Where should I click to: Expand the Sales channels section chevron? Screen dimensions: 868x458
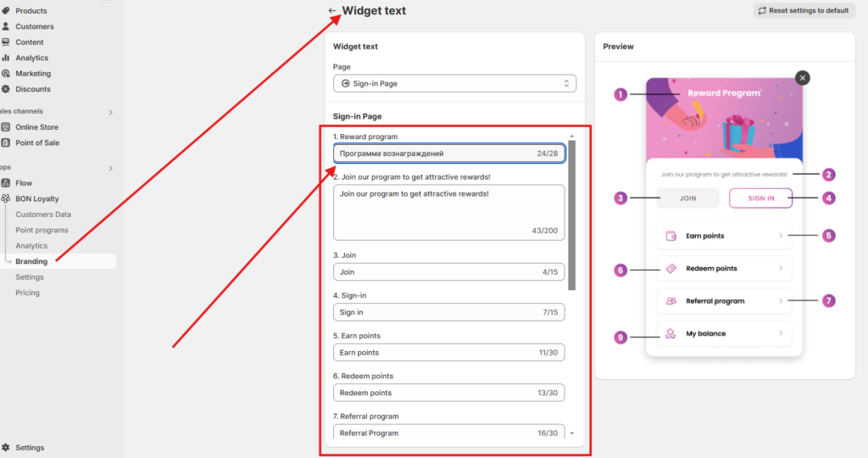(x=110, y=112)
